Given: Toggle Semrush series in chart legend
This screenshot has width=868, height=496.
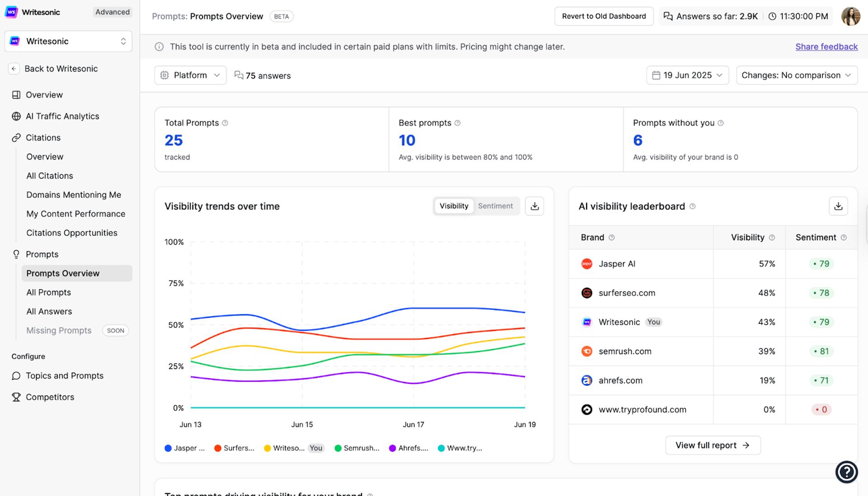Looking at the screenshot, I should (x=357, y=448).
